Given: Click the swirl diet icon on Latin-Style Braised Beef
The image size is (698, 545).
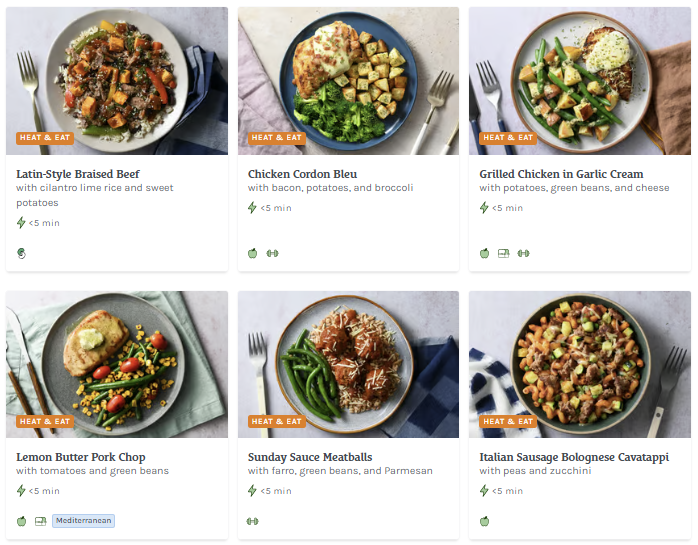Looking at the screenshot, I should click(x=21, y=253).
